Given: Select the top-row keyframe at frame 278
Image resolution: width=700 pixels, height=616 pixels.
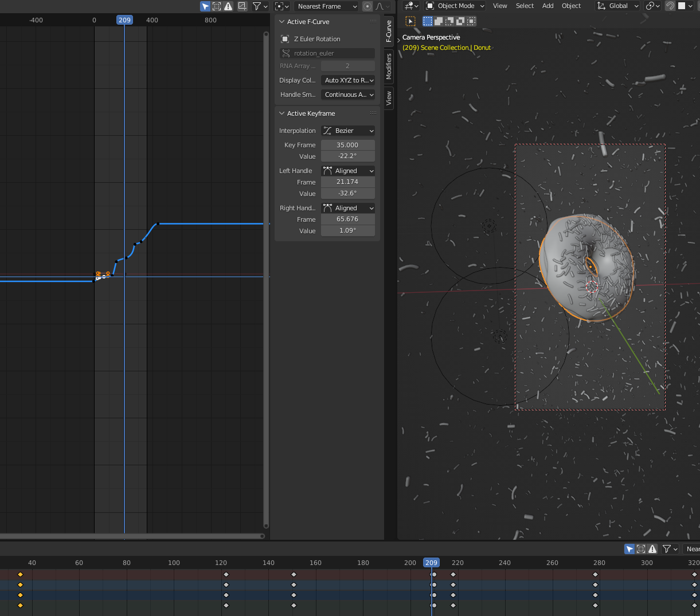Looking at the screenshot, I should (595, 574).
